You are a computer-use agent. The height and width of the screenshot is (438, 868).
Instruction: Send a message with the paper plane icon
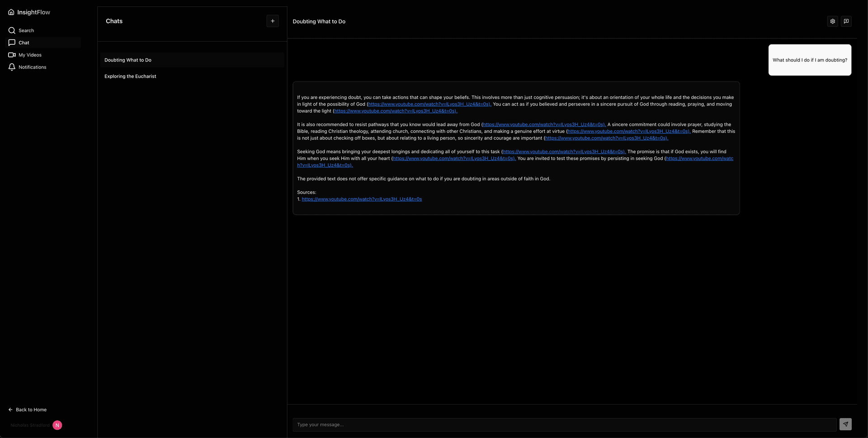click(846, 424)
